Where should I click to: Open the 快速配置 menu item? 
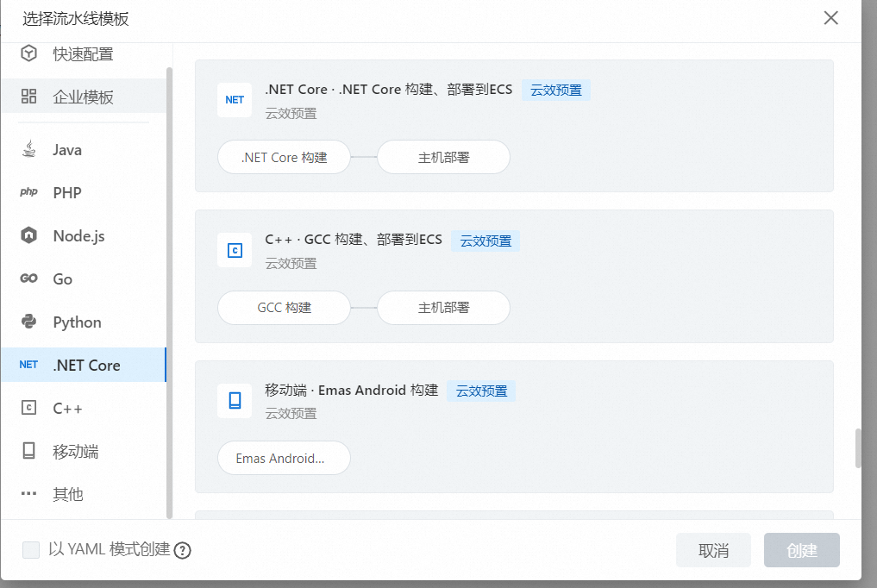pyautogui.click(x=84, y=53)
